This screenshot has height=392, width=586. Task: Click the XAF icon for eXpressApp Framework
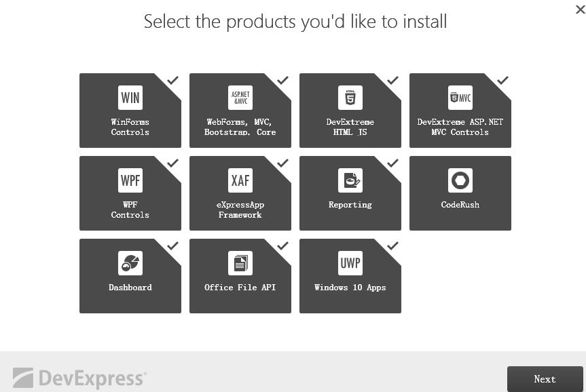(240, 180)
